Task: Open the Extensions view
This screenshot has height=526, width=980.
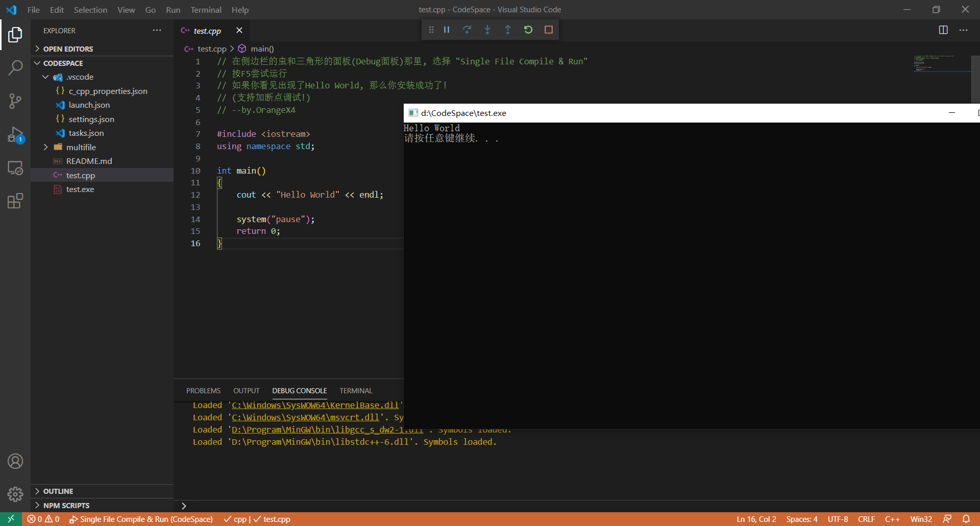Action: click(x=15, y=201)
